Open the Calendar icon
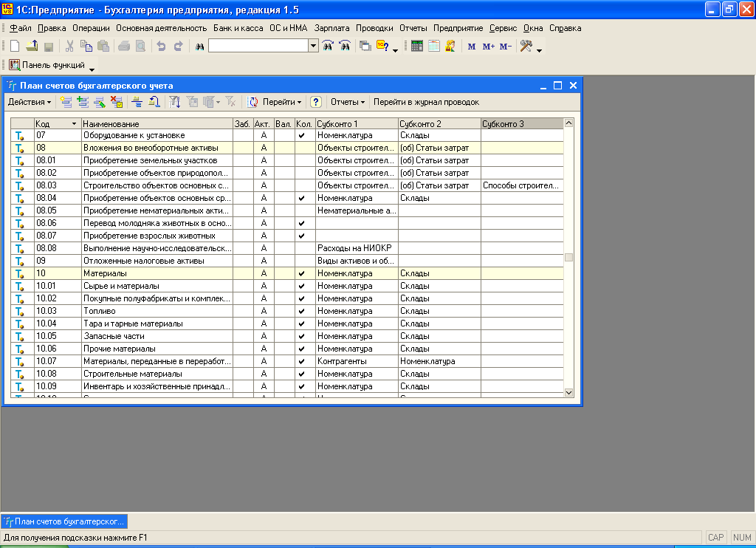The height and width of the screenshot is (548, 756). (x=434, y=47)
